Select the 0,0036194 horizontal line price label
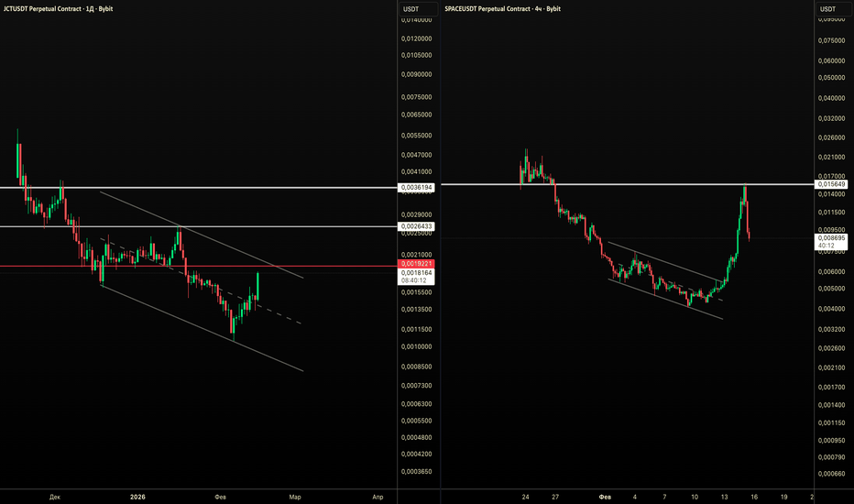 click(x=417, y=188)
